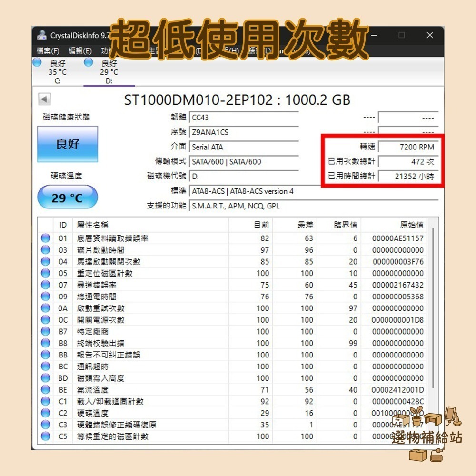
Task: Click the power on hours value 21352 小時
Action: [x=408, y=177]
